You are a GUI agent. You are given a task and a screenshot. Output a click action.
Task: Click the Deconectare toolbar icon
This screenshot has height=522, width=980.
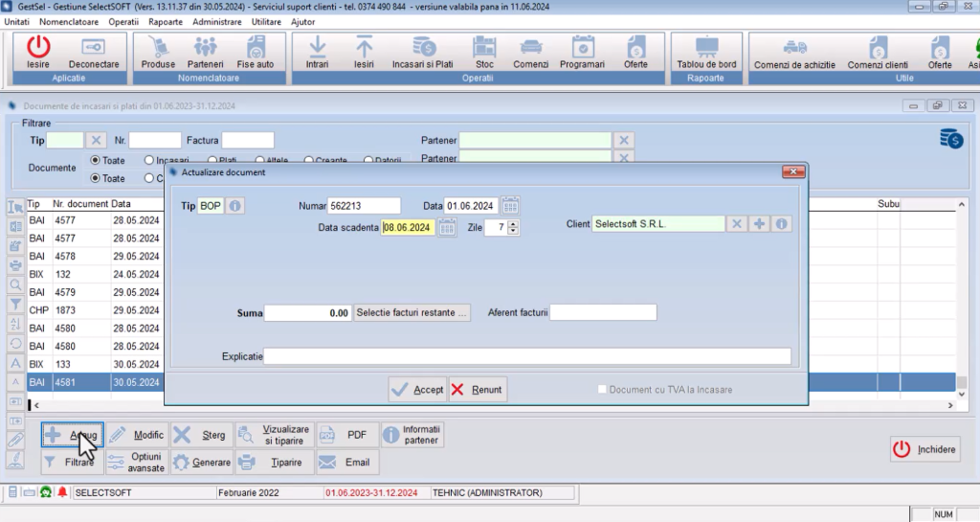pos(94,53)
